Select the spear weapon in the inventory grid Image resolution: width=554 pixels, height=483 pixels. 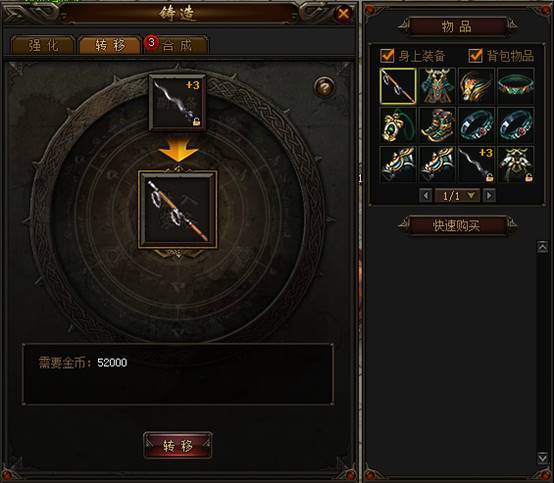pyautogui.click(x=398, y=86)
